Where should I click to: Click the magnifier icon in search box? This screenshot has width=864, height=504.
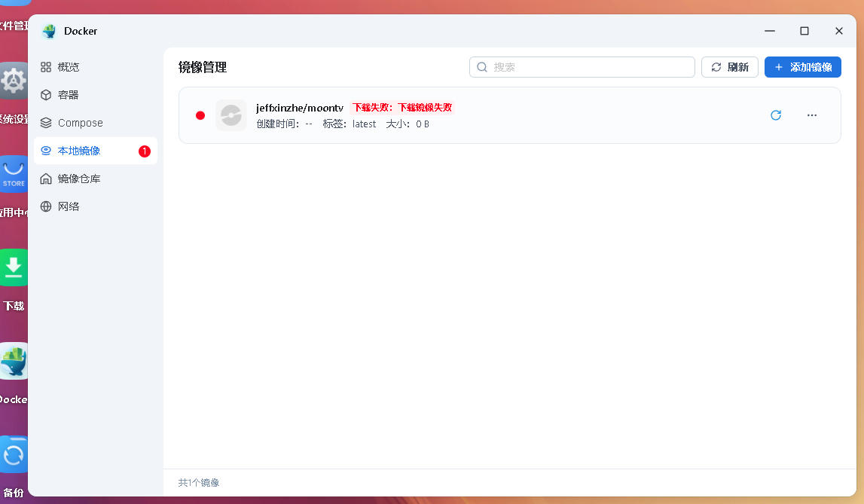tap(482, 67)
